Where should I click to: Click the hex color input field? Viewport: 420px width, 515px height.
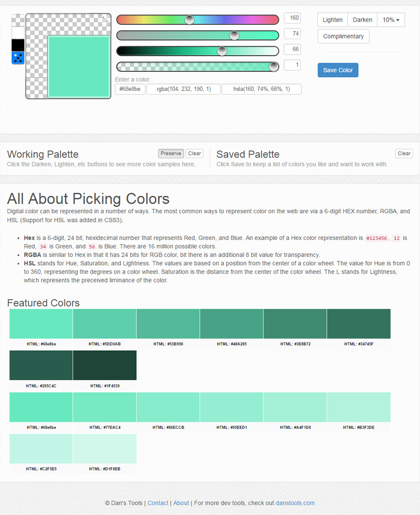130,89
